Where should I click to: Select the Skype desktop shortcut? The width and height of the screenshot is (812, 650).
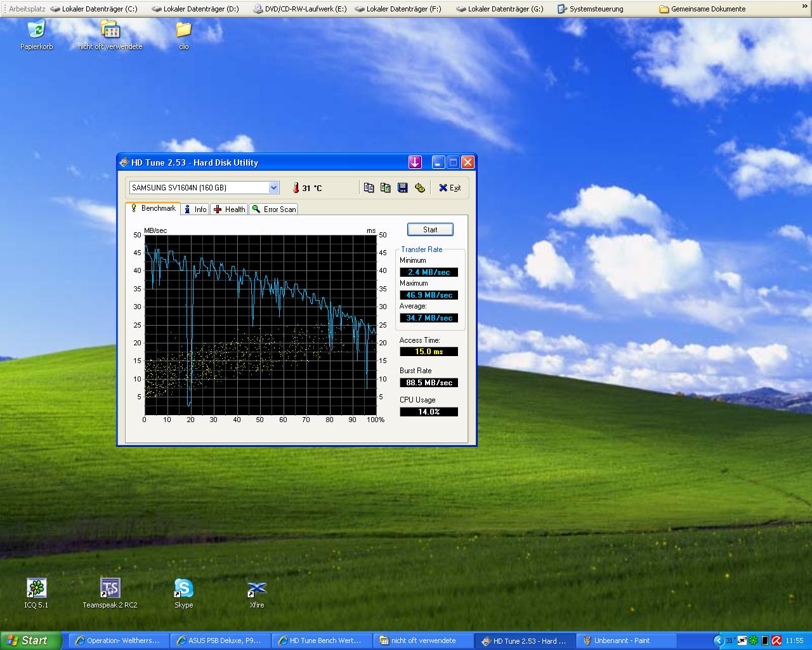pos(183,594)
